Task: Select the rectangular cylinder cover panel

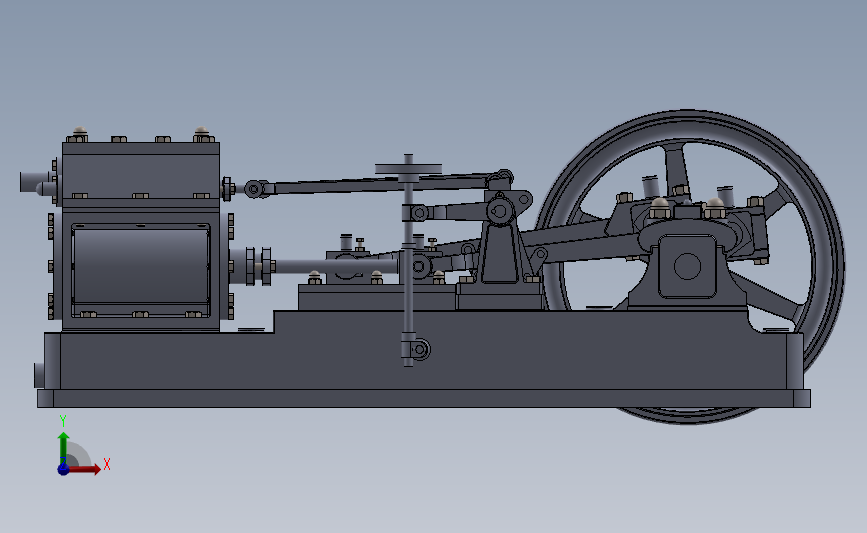Action: (140, 270)
